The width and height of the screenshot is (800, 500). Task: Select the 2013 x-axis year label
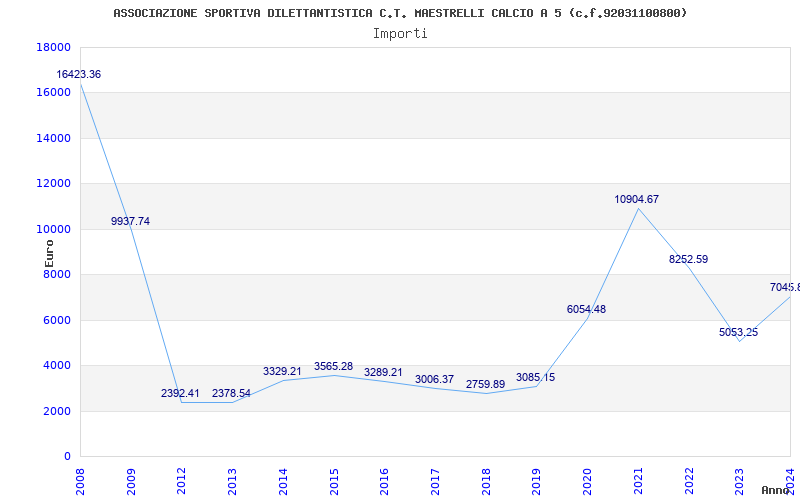point(233,482)
